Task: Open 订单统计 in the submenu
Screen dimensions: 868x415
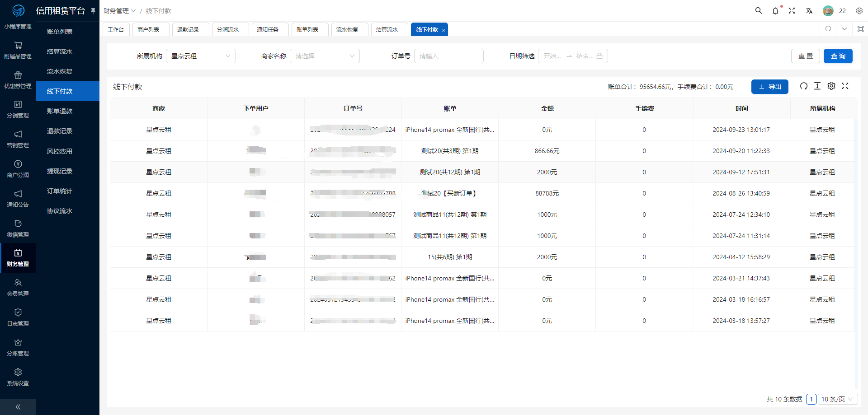Action: pos(68,191)
